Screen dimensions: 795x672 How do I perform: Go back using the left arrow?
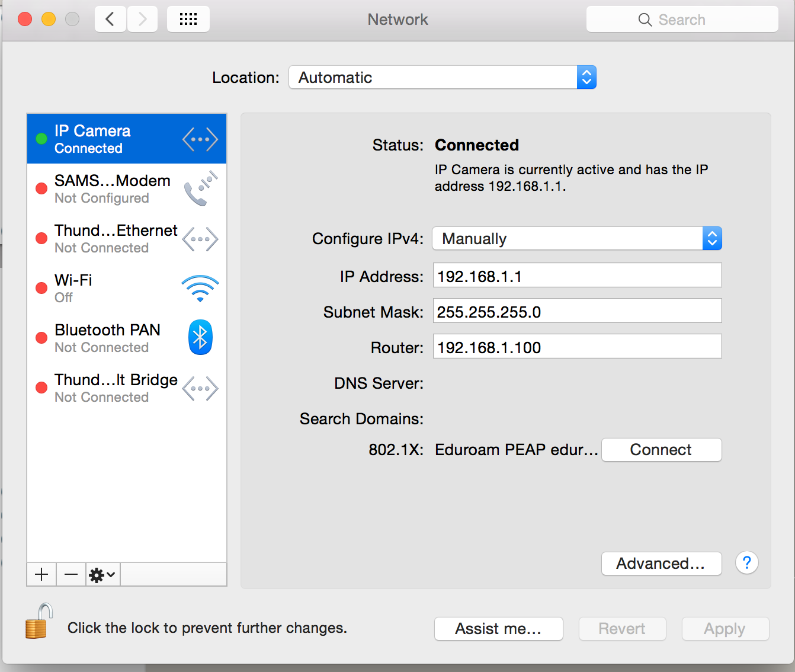click(110, 20)
